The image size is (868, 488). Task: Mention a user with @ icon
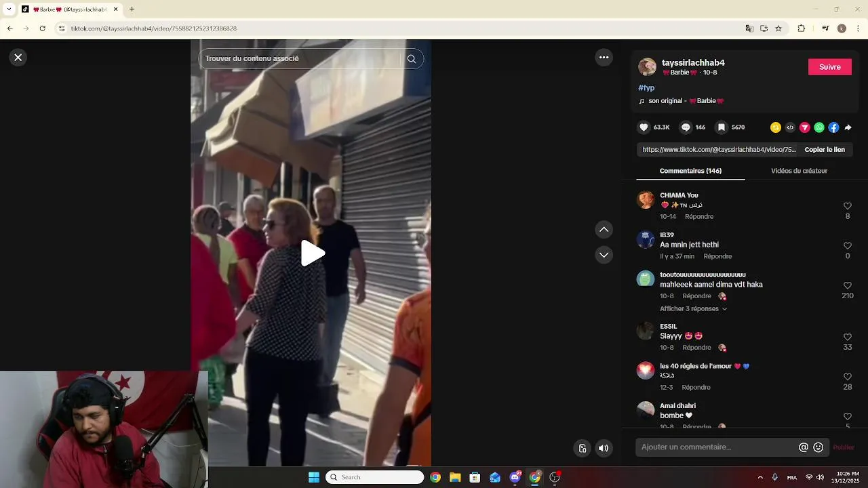coord(804,447)
